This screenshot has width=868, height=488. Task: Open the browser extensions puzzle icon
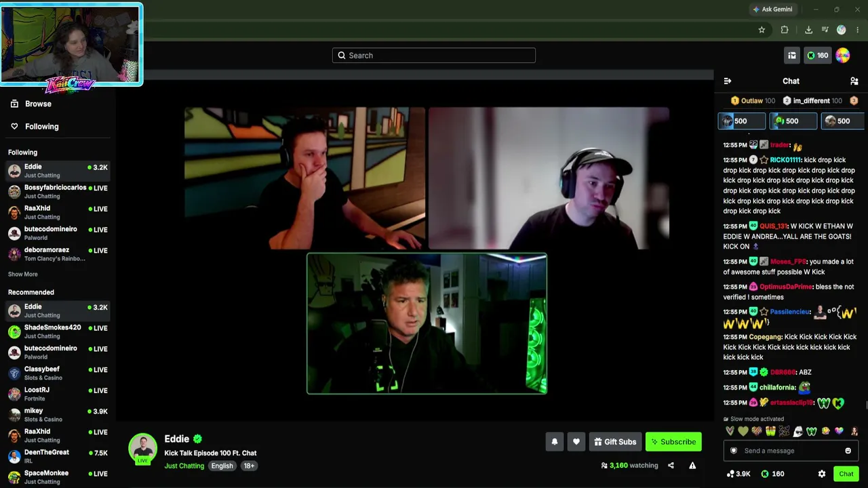pos(785,30)
